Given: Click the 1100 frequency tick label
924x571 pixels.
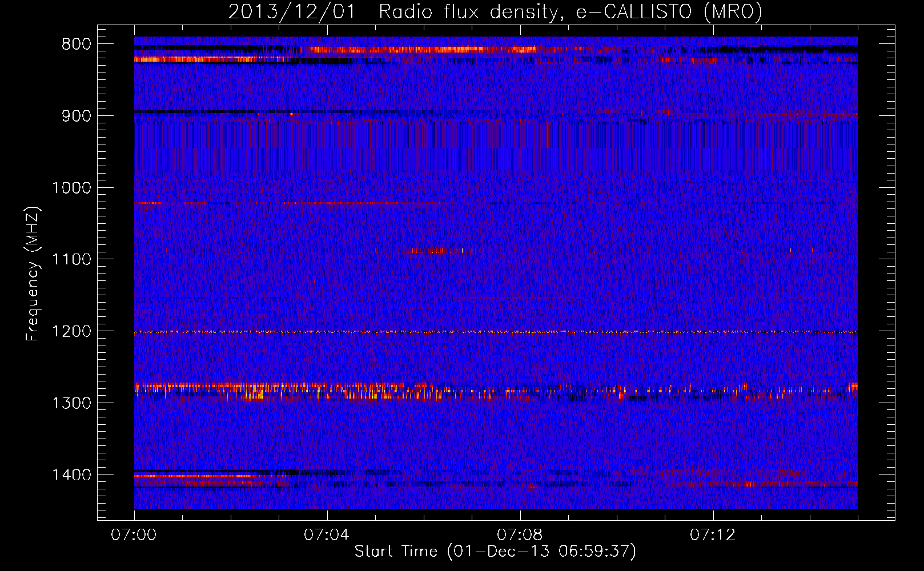Looking at the screenshot, I should click(x=71, y=260).
